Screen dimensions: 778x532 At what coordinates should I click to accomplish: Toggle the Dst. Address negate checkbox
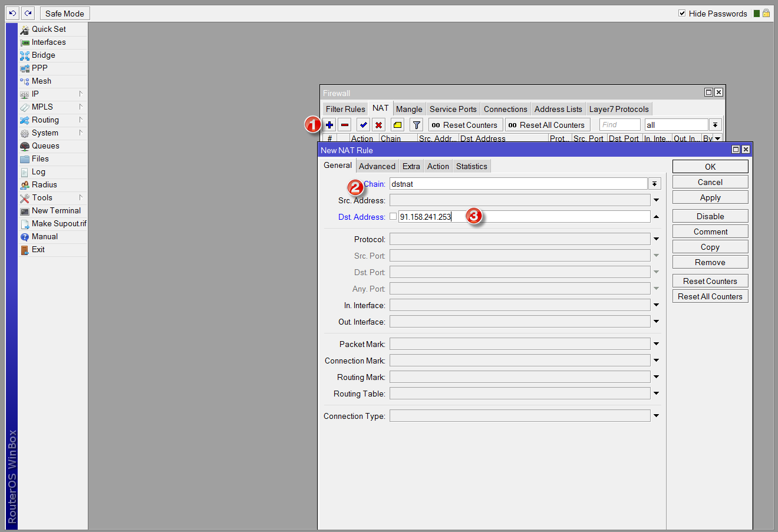(x=393, y=216)
